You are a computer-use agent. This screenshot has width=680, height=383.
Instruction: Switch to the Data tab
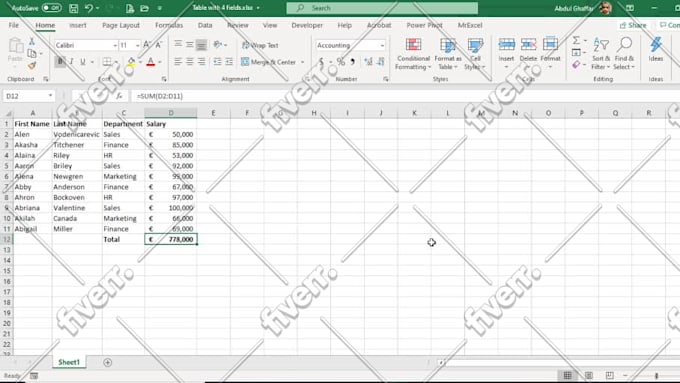click(205, 25)
